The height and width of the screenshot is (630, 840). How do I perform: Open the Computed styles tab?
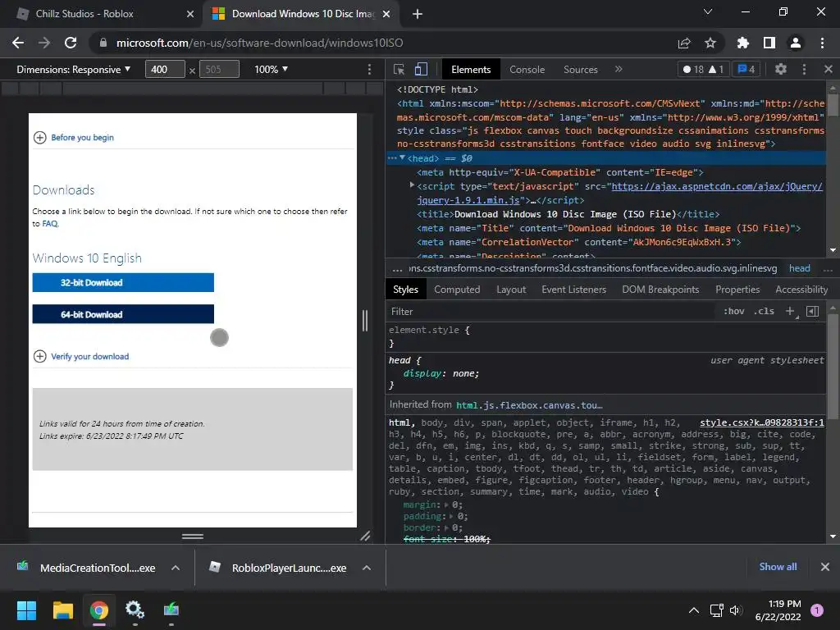pos(457,290)
